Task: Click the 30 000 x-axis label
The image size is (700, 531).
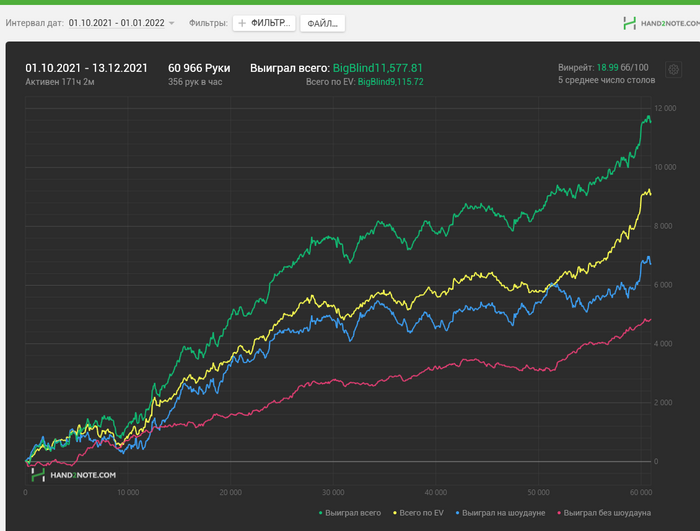Action: [333, 492]
